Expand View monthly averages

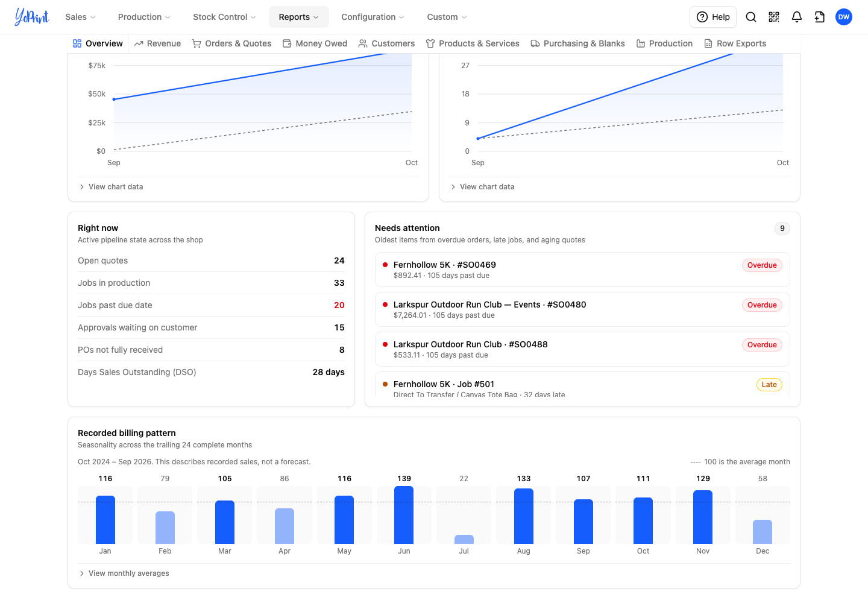[124, 573]
